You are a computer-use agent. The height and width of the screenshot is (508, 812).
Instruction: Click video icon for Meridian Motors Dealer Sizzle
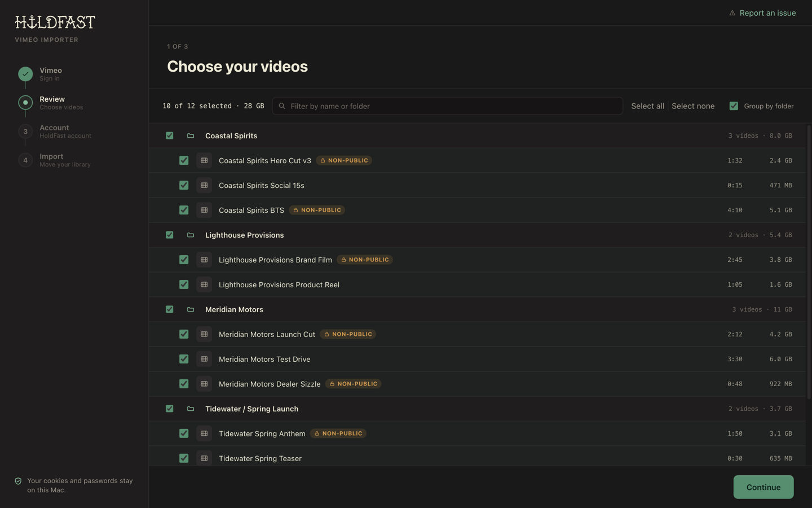click(x=204, y=384)
